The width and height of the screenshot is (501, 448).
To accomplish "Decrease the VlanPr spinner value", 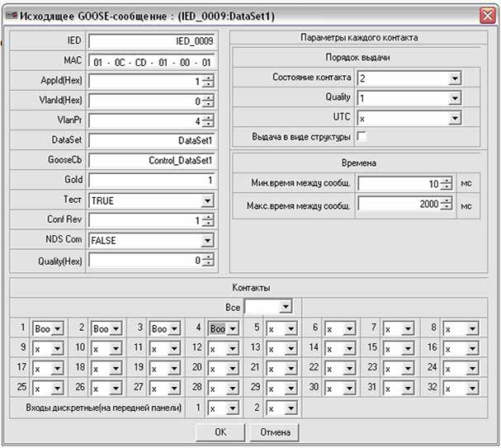I will (x=208, y=125).
